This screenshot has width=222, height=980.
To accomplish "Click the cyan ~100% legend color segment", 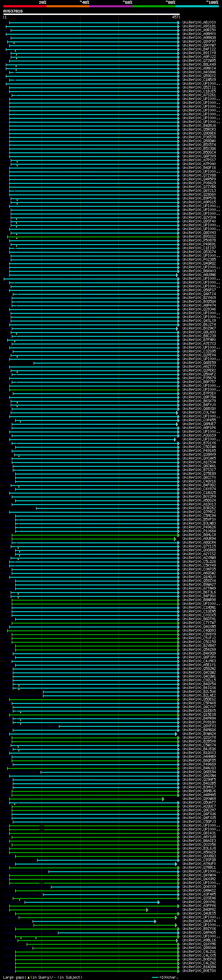I will (197, 6).
